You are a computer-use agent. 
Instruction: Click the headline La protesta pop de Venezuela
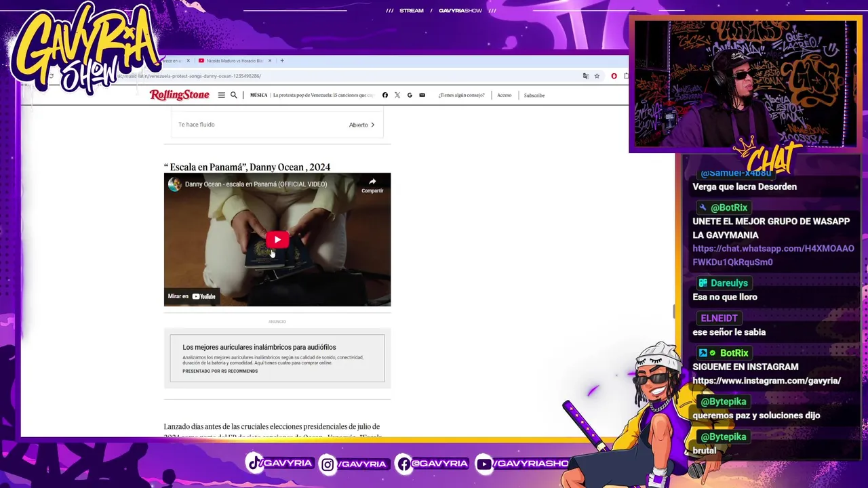click(x=323, y=95)
